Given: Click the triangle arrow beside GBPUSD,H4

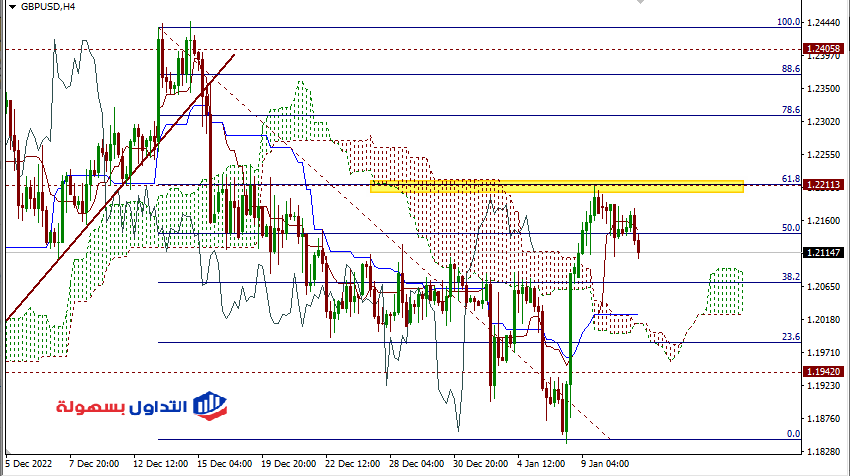Looking at the screenshot, I should (10, 7).
